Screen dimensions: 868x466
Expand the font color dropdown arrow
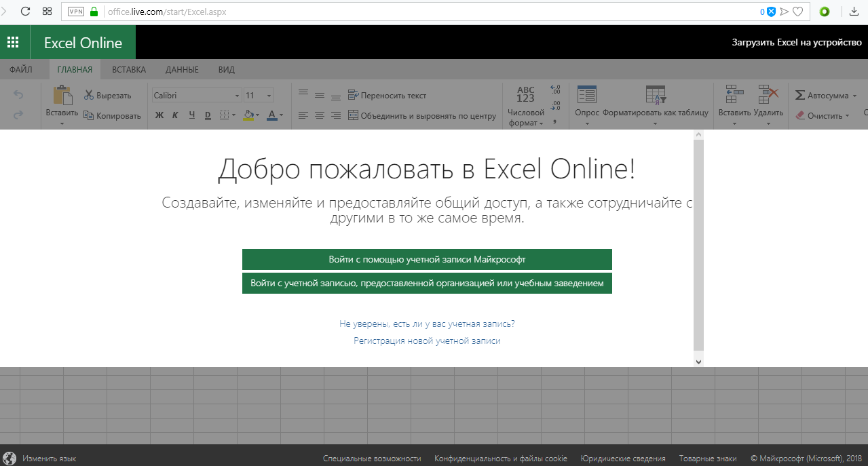[281, 115]
